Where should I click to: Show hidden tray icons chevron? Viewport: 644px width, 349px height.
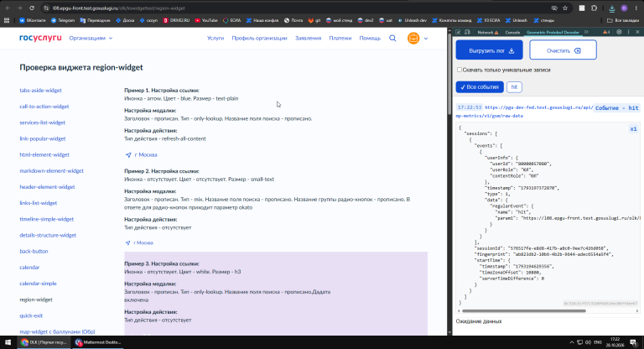point(571,342)
